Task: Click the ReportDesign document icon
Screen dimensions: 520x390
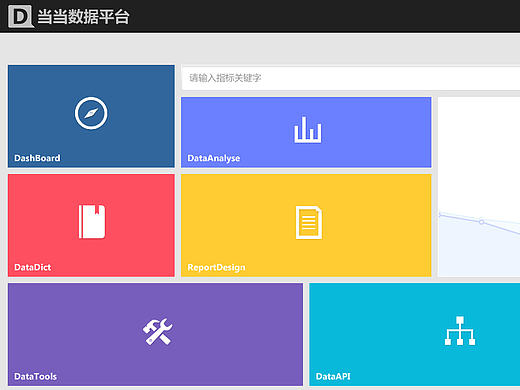Action: pyautogui.click(x=309, y=223)
